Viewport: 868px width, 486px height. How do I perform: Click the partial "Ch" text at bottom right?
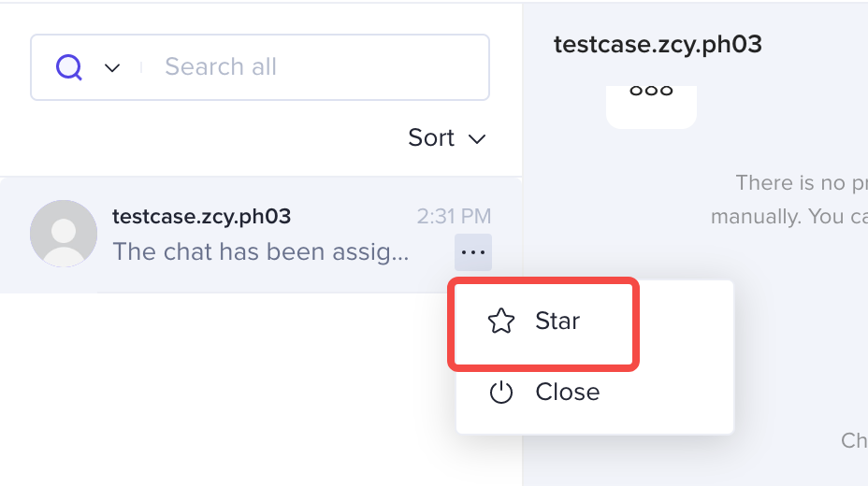tap(854, 439)
